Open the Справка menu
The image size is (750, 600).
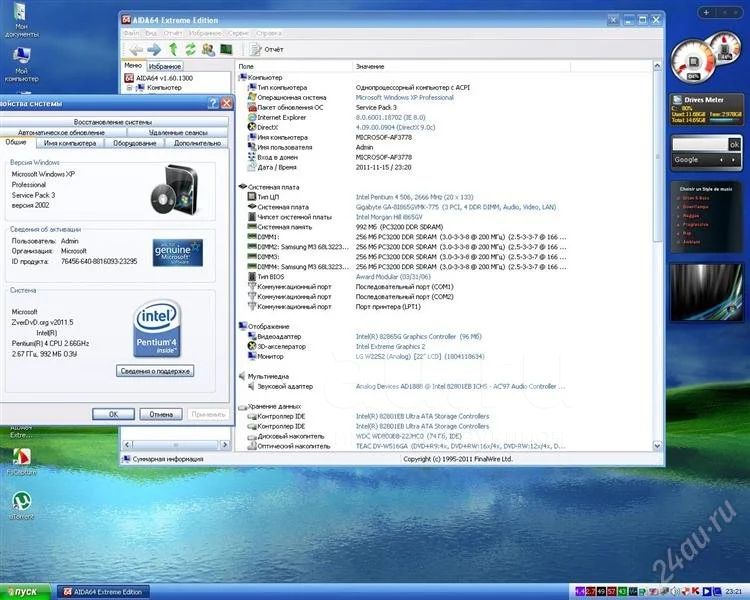coord(268,33)
